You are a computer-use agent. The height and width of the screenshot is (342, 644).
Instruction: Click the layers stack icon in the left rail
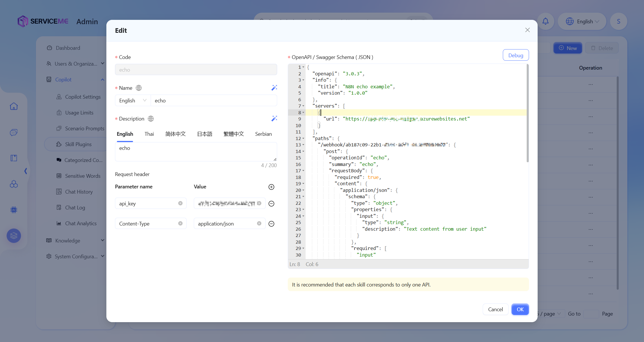(14, 236)
